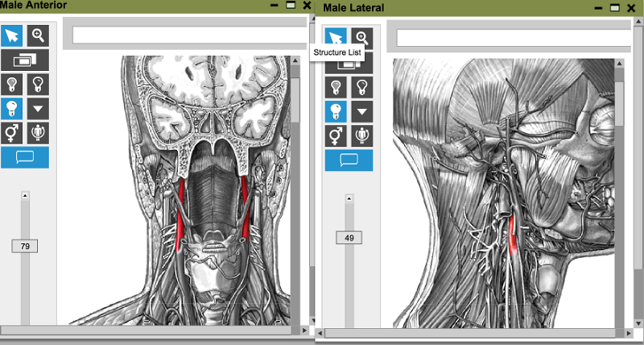This screenshot has width=644, height=345.
Task: Expand the down-triangle dropdown in Male Lateral toolbar
Action: tap(362, 111)
